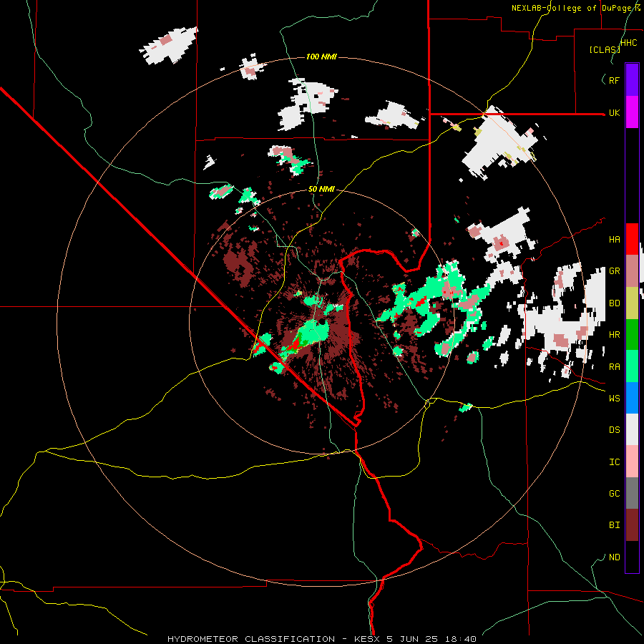Click the [CLAS] units label
The width and height of the screenshot is (644, 644).
pos(604,50)
